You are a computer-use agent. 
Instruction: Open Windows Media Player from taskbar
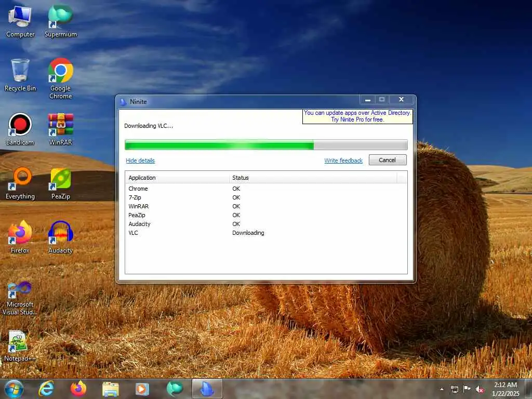pos(142,389)
